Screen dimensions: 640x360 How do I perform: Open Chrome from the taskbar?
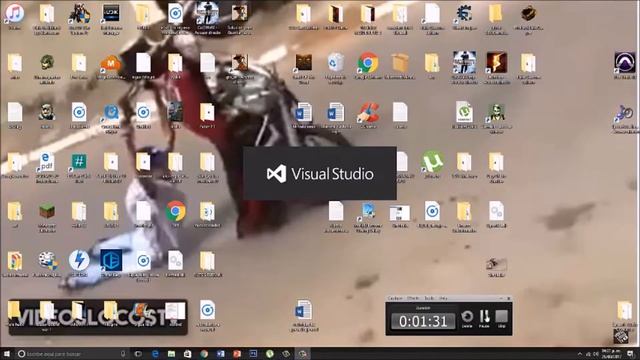click(204, 354)
